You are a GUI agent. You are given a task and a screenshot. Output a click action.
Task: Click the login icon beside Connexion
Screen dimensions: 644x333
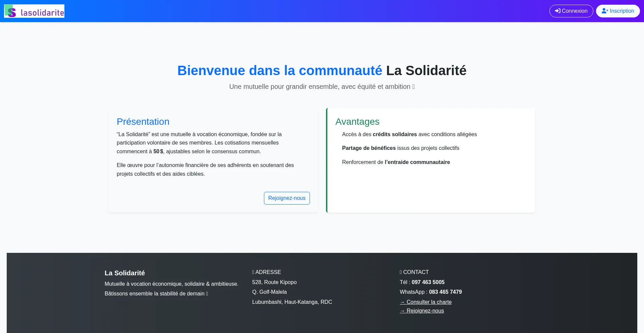(x=557, y=10)
